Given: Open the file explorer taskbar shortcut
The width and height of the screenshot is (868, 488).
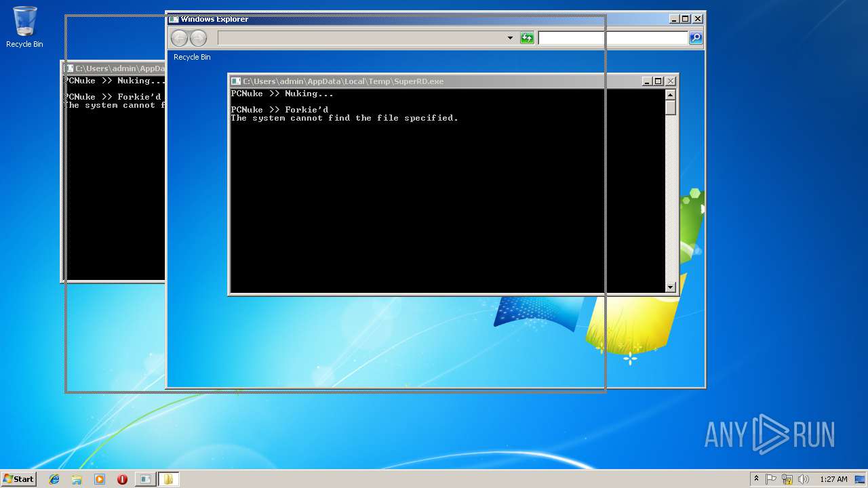Looking at the screenshot, I should coord(77,479).
